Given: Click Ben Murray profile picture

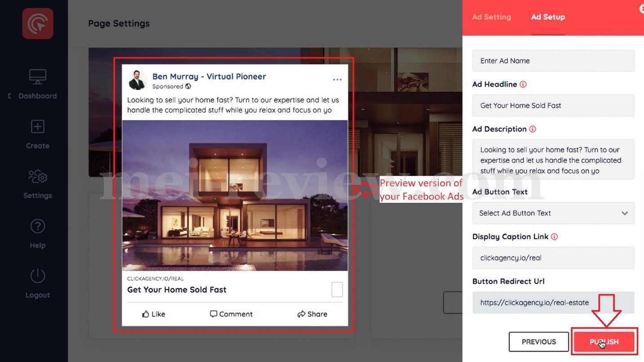Looking at the screenshot, I should pos(137,80).
